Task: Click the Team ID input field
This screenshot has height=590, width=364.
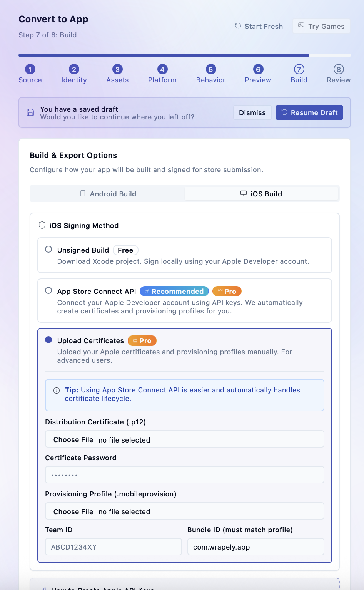Action: tap(113, 546)
